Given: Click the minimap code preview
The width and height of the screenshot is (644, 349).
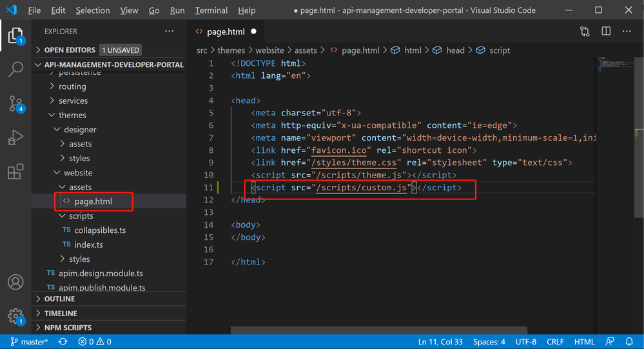Looking at the screenshot, I should point(616,64).
